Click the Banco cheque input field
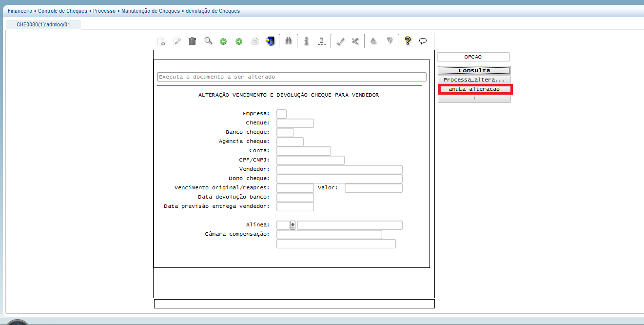This screenshot has width=644, height=325. 285,132
